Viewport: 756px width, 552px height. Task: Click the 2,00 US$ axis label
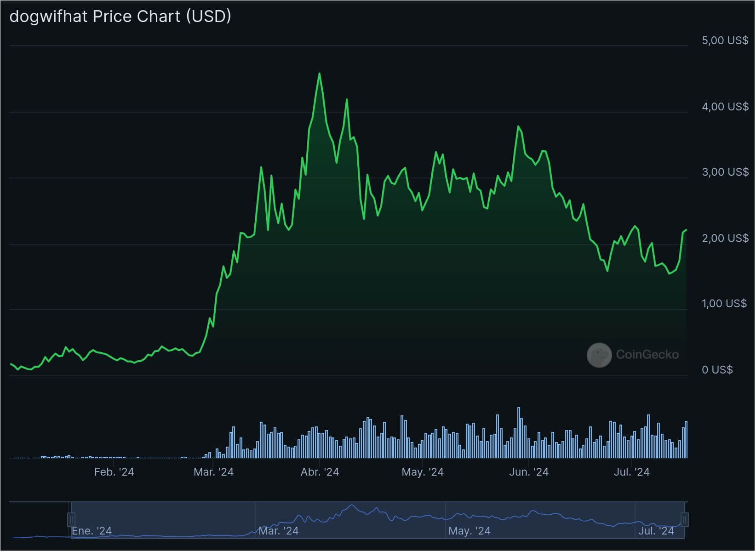725,238
